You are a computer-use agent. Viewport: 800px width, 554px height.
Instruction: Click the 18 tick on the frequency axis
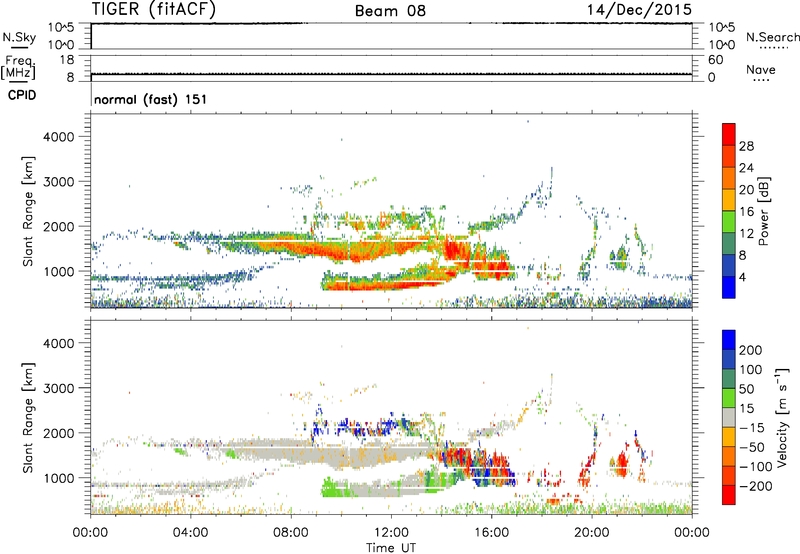[67, 60]
